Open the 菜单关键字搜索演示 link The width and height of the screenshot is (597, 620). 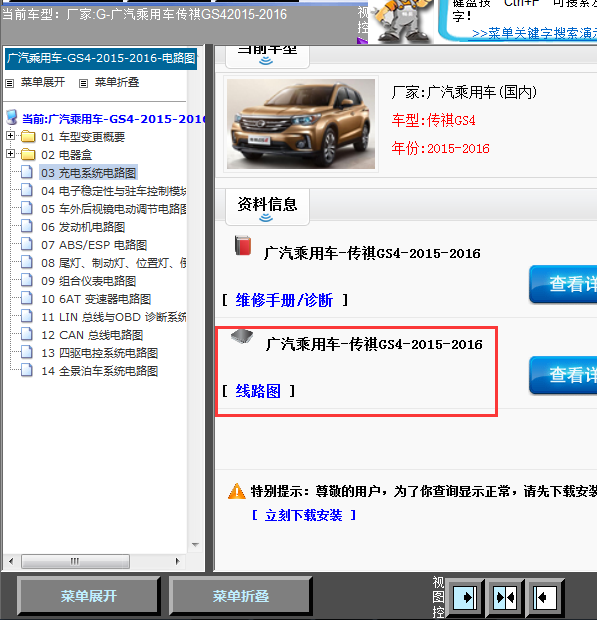pyautogui.click(x=534, y=33)
